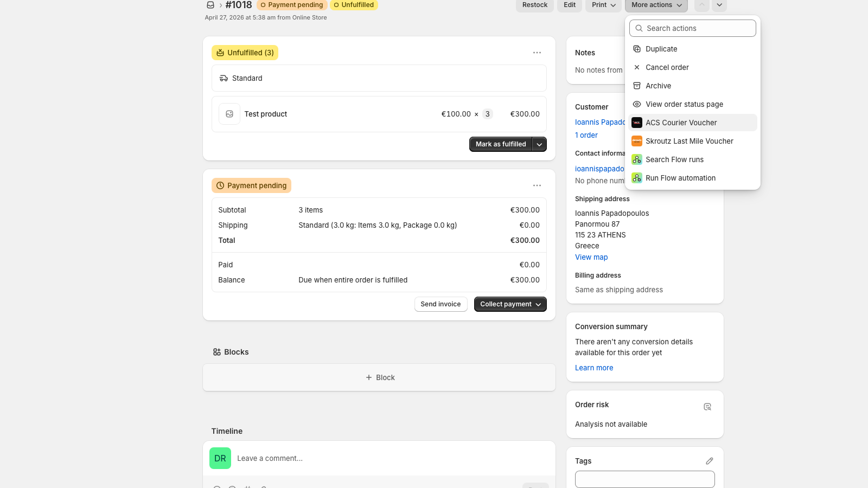
Task: Click the ACS Courier Voucher app icon
Action: coord(637,123)
